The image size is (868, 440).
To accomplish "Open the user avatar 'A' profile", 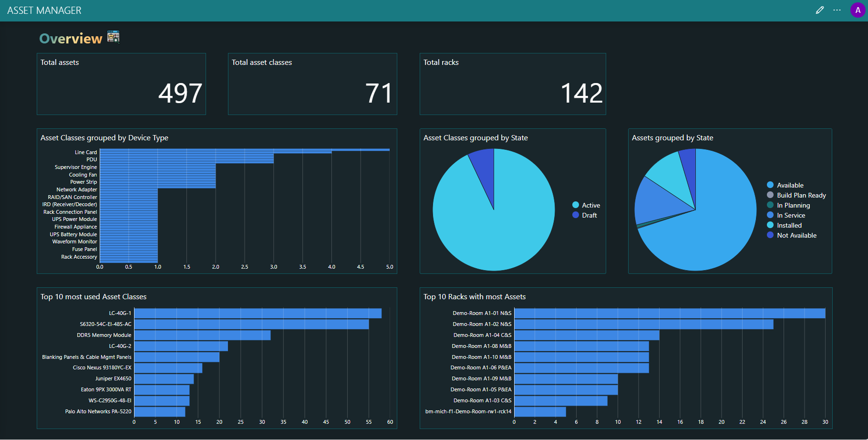I will point(858,10).
